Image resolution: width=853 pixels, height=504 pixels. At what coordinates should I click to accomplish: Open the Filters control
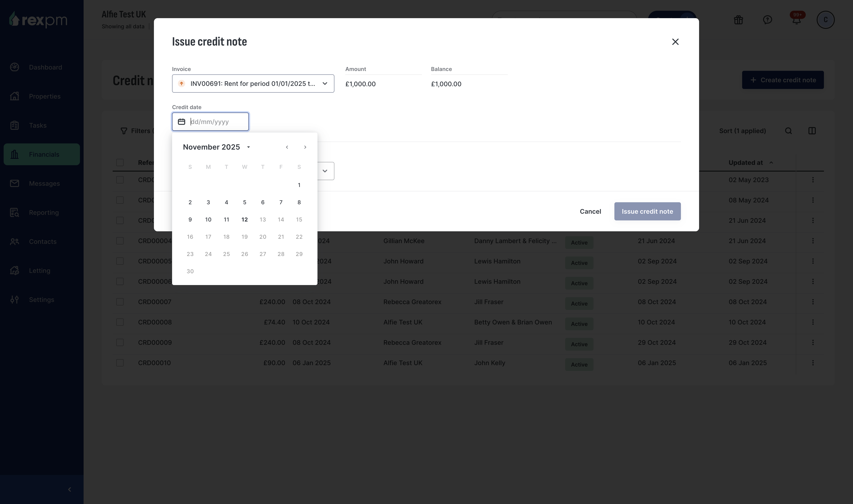tap(137, 131)
